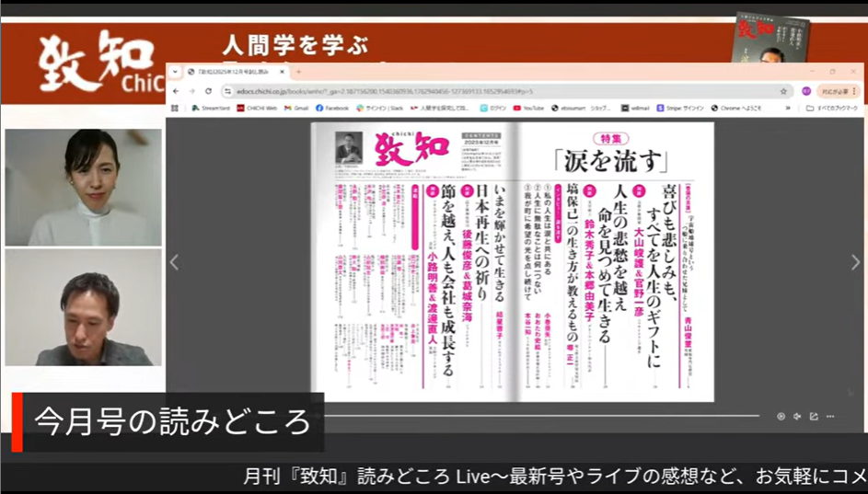Reload the browser page
Image resolution: width=868 pixels, height=494 pixels.
click(x=209, y=91)
